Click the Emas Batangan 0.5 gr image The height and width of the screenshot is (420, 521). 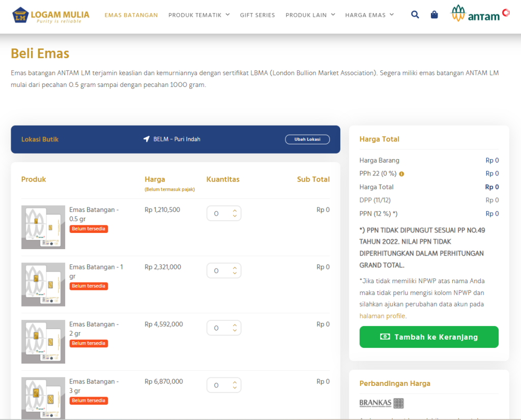point(43,227)
